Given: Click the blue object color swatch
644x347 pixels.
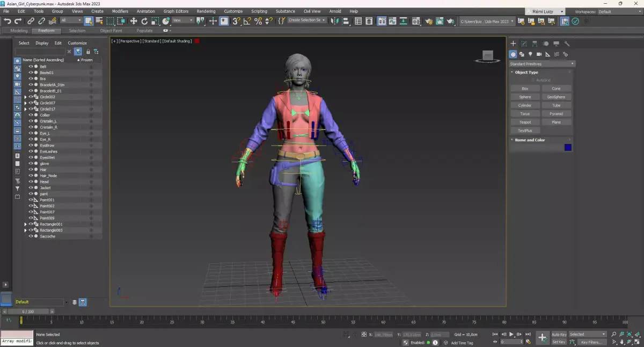Looking at the screenshot, I should coord(568,147).
